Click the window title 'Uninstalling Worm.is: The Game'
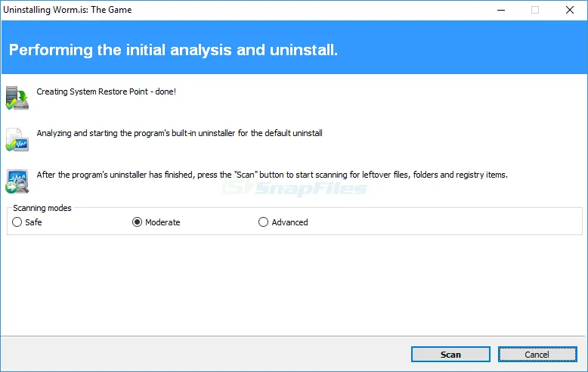The image size is (588, 372). click(x=67, y=10)
